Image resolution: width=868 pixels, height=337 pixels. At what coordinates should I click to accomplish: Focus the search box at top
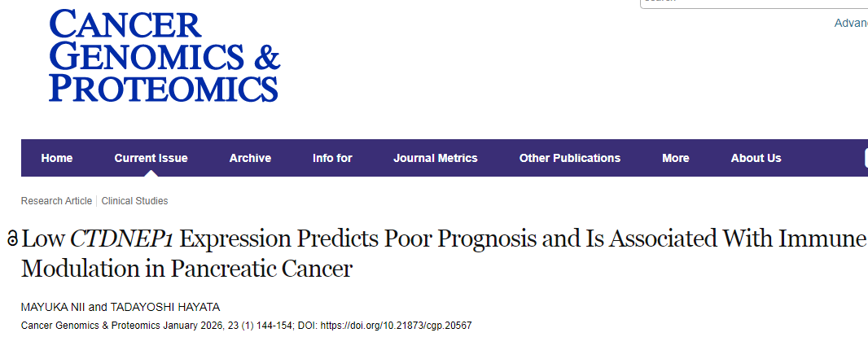[753, 2]
